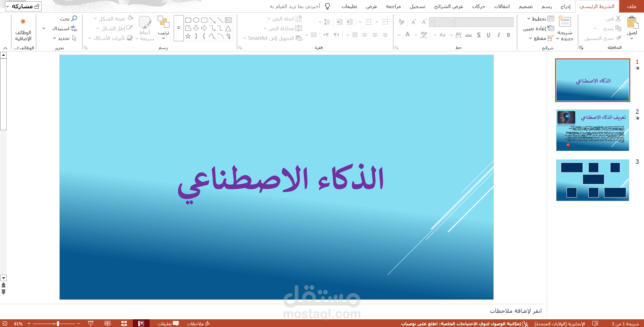644x327 pixels.
Task: Click the increase indent level icon
Action: (x=340, y=22)
